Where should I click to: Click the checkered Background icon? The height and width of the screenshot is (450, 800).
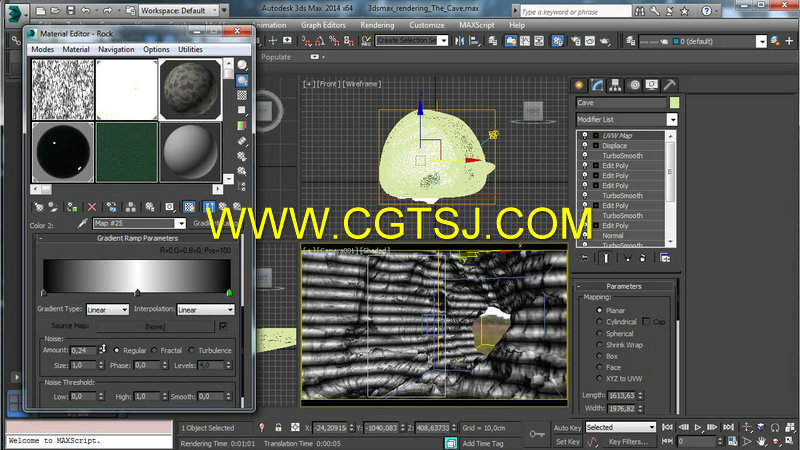click(242, 95)
